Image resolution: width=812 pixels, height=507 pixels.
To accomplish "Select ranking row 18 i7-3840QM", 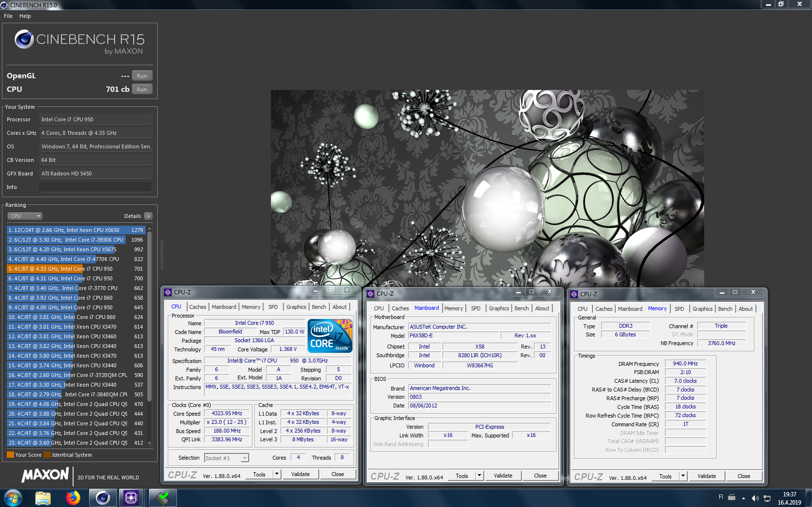I will [x=76, y=394].
